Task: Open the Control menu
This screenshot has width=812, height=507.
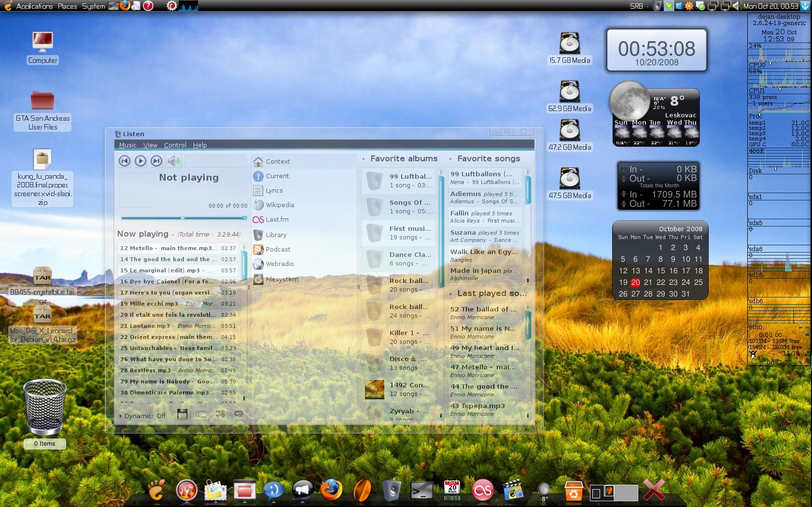Action: tap(175, 145)
